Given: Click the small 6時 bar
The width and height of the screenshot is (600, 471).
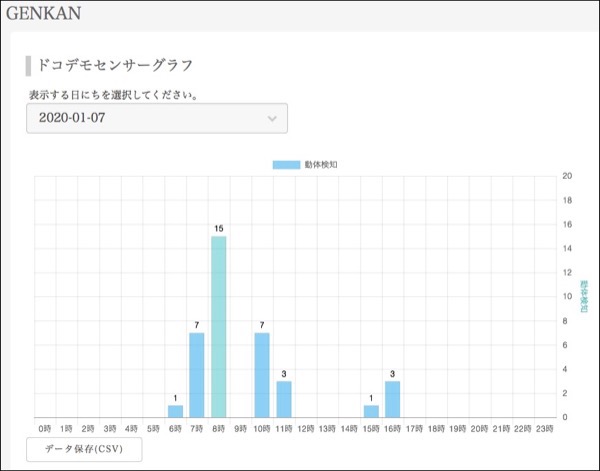Looking at the screenshot, I should tap(175, 410).
